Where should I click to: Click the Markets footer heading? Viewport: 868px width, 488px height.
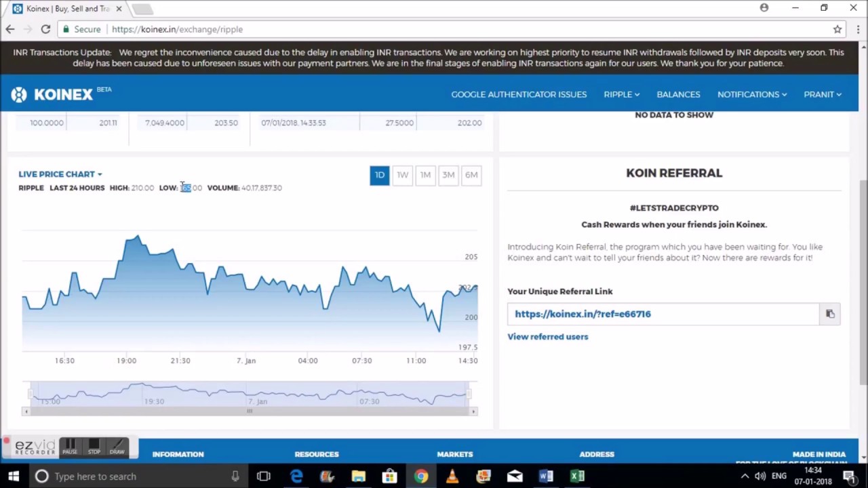tap(455, 454)
